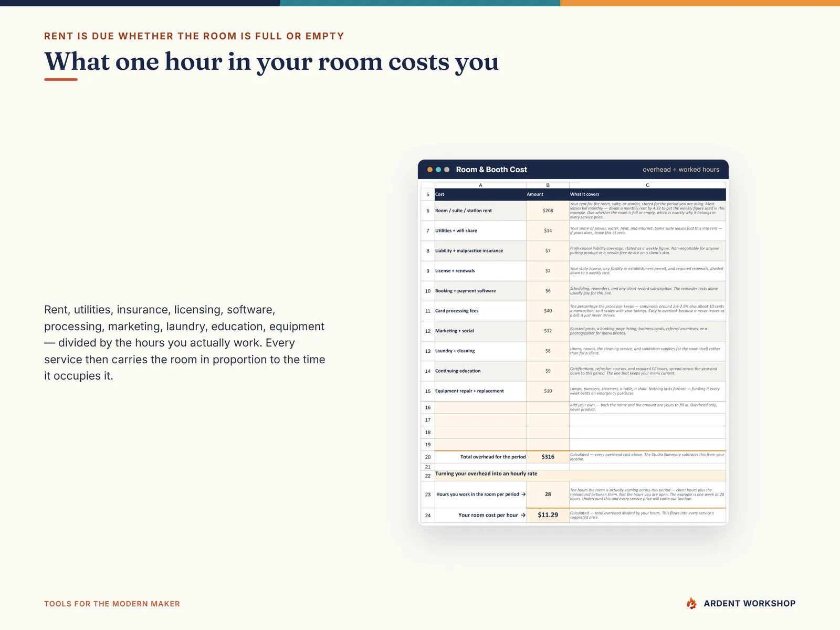Image resolution: width=840 pixels, height=630 pixels.
Task: Select column A header
Action: pyautogui.click(x=480, y=185)
